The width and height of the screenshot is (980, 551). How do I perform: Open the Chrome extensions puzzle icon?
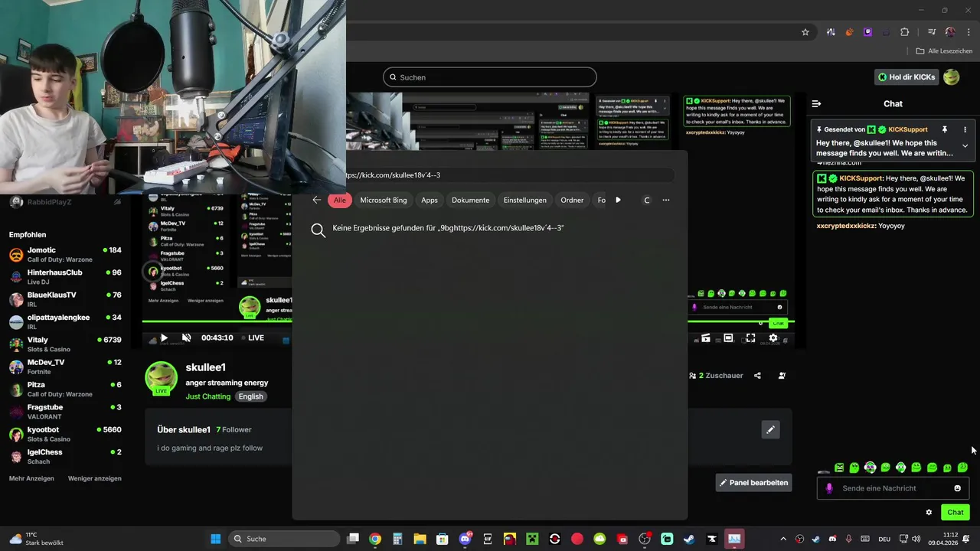point(905,32)
